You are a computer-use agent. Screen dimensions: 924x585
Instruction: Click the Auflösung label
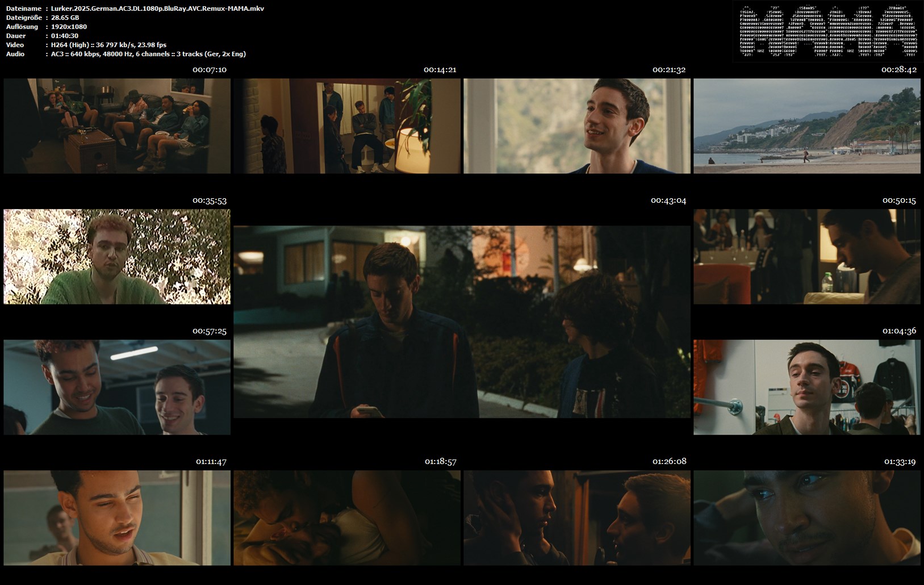pyautogui.click(x=22, y=27)
